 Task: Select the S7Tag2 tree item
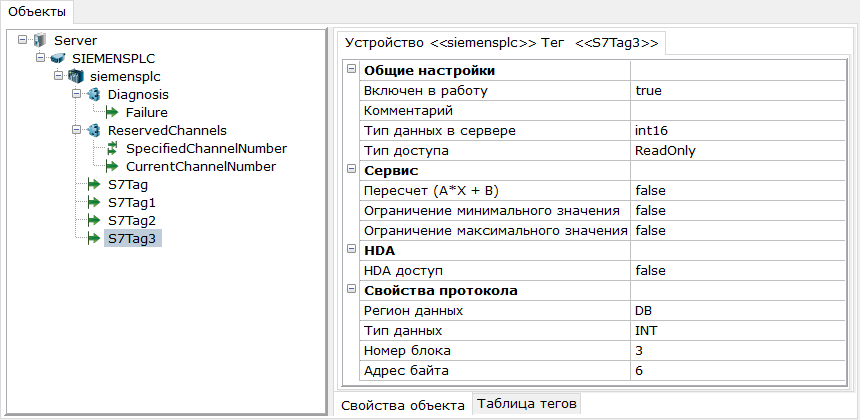pos(132,220)
